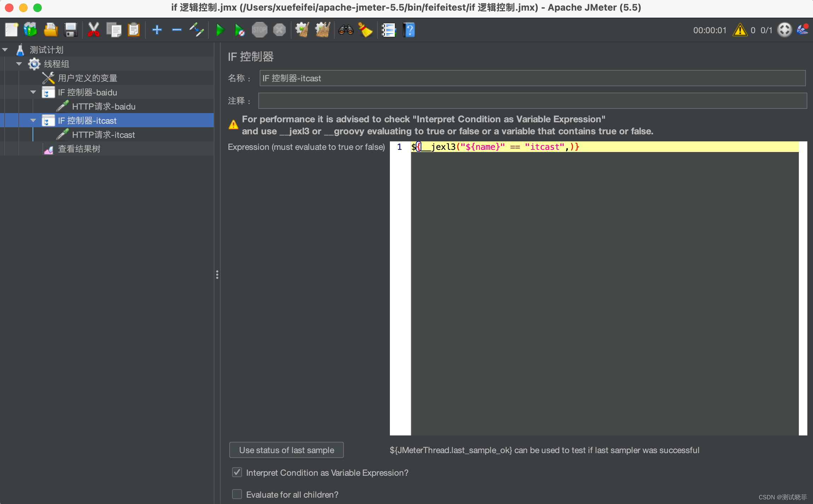
Task: Open Help with question mark icon
Action: (x=409, y=30)
